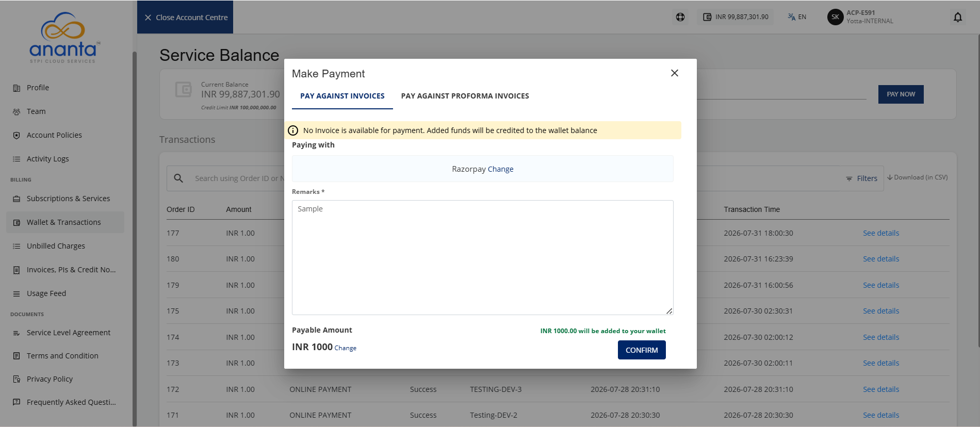See details for transaction at 16:23:39

click(881, 259)
